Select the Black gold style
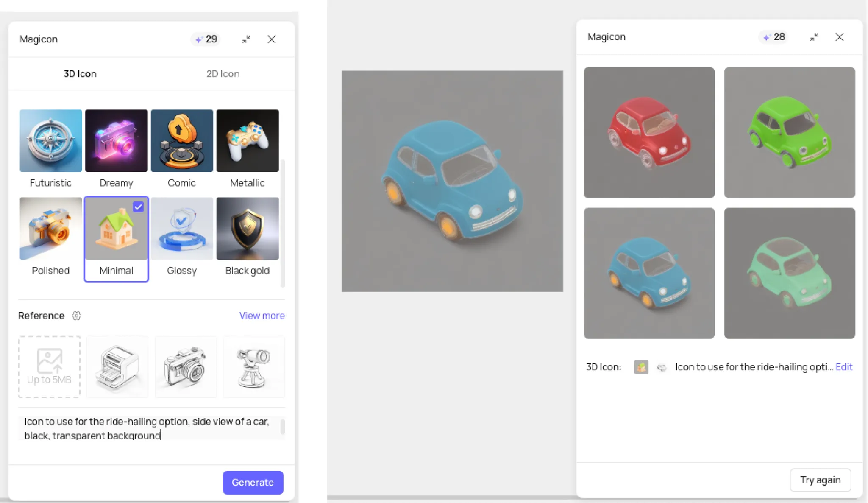 pos(248,229)
